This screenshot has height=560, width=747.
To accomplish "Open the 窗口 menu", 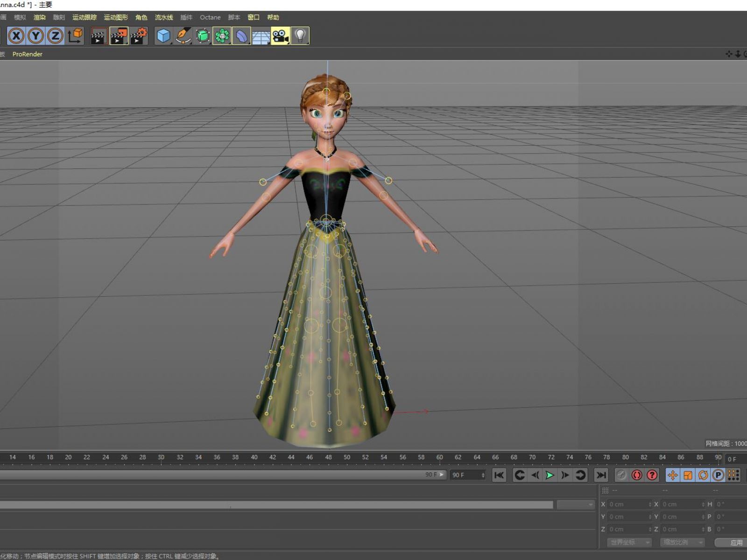I will [254, 17].
